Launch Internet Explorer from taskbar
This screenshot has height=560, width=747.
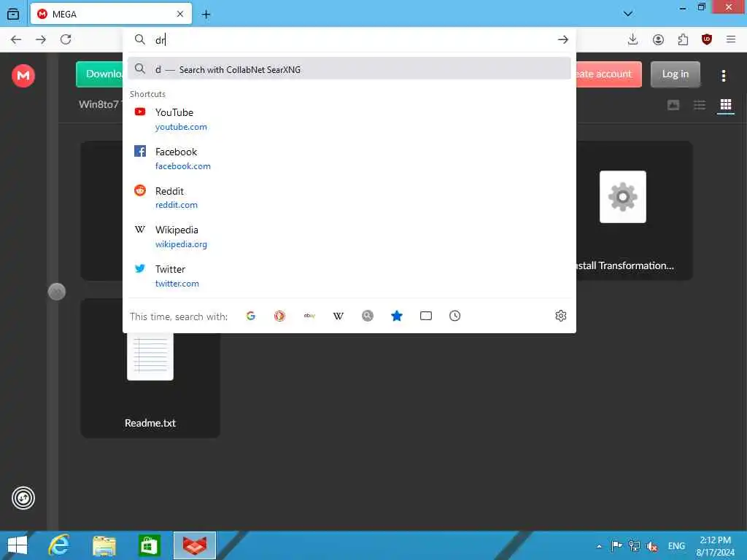coord(59,545)
